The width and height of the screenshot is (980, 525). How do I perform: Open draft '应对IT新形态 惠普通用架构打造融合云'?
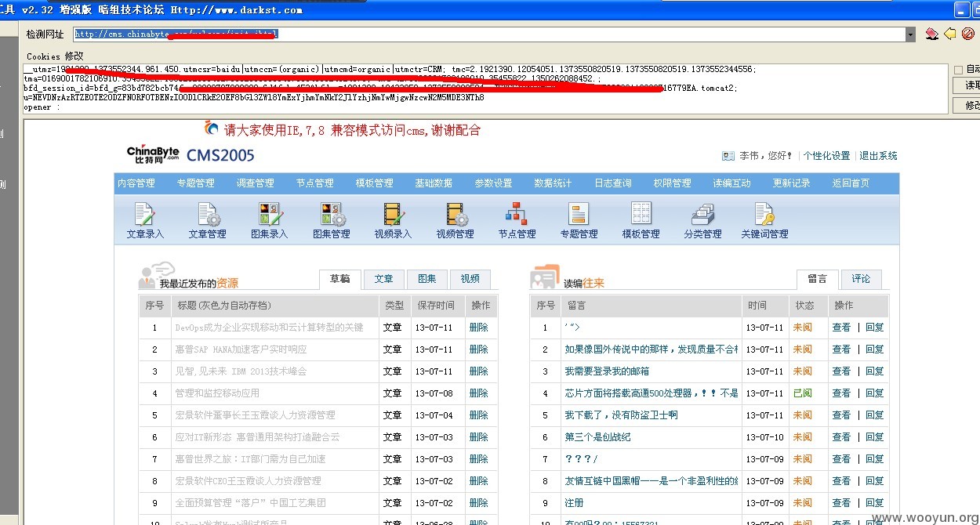(x=257, y=437)
